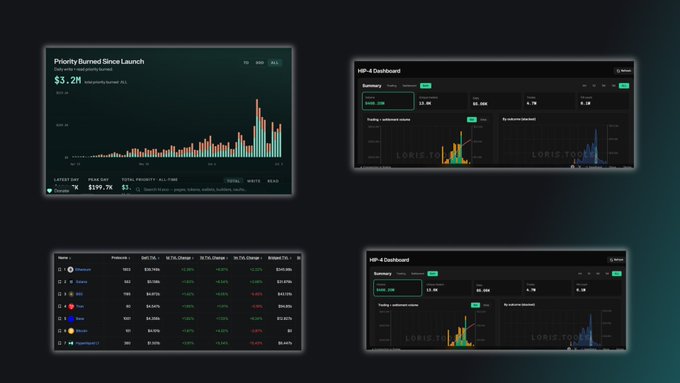Image resolution: width=680 pixels, height=383 pixels.
Task: Click Refresh in bottom HIP-4 Dashboard
Action: coord(616,260)
